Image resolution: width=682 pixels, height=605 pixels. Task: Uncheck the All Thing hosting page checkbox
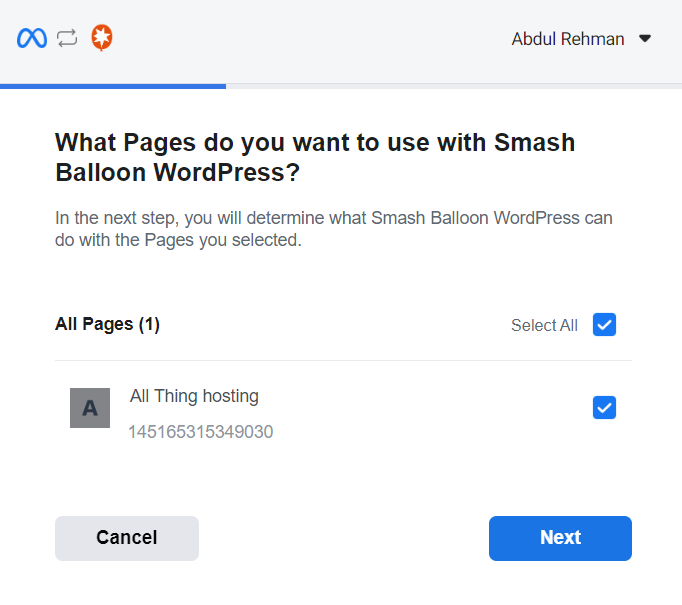pyautogui.click(x=604, y=408)
